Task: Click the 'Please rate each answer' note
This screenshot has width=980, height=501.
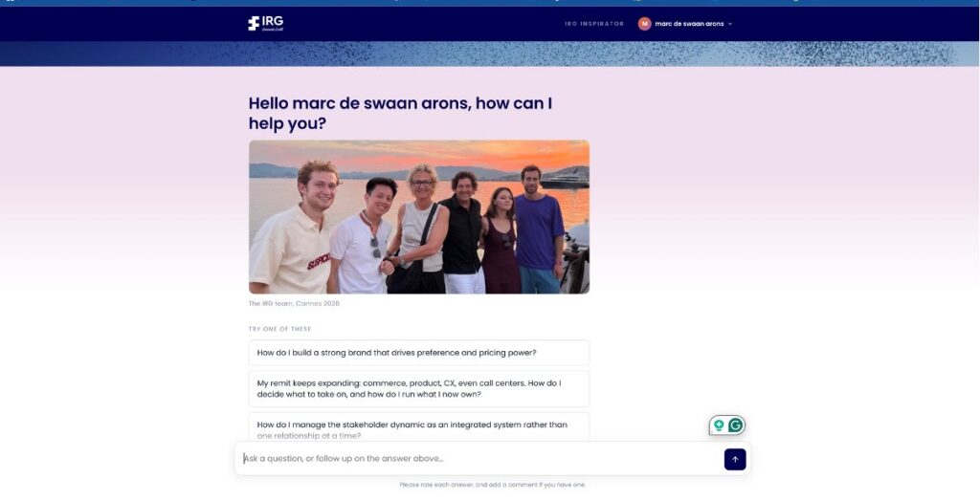Action: pyautogui.click(x=493, y=485)
